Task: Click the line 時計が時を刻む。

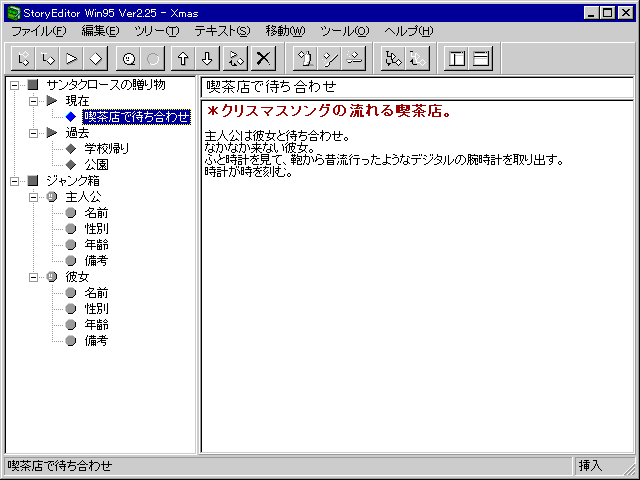Action: (248, 172)
